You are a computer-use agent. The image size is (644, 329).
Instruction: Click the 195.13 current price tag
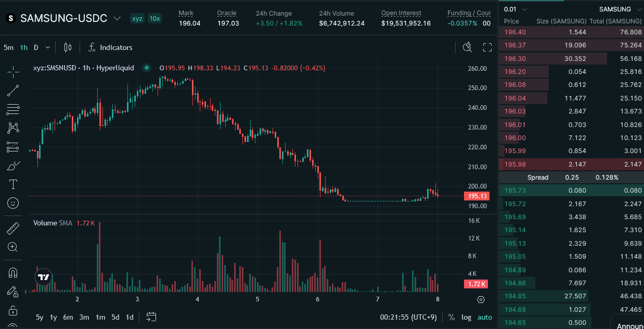pyautogui.click(x=477, y=196)
